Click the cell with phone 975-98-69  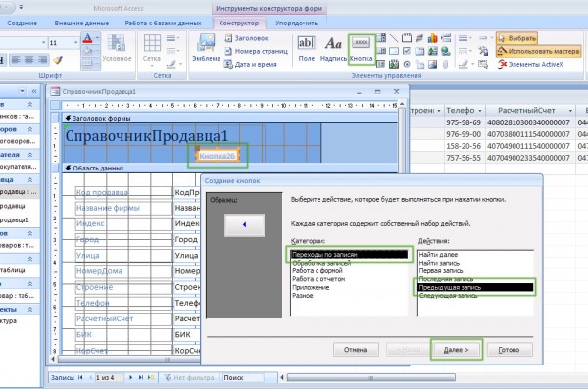(464, 122)
